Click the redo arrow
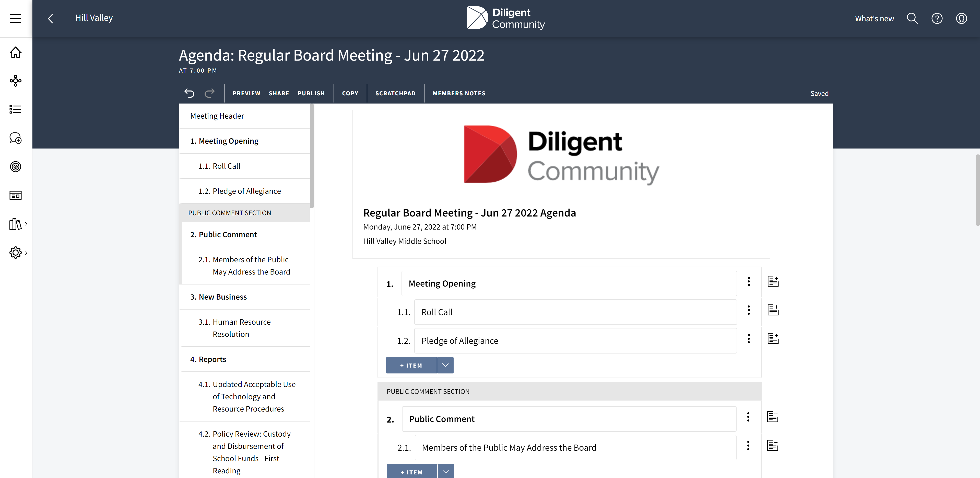The image size is (980, 478). [x=210, y=93]
